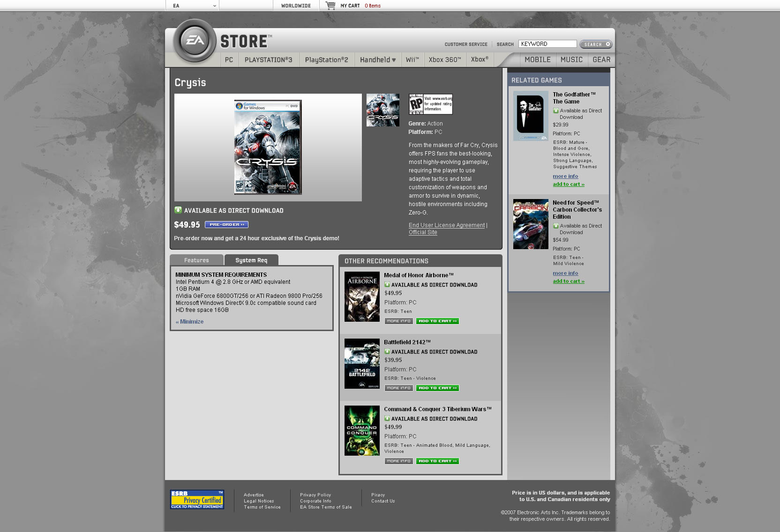Viewport: 780px width, 532px height.
Task: Open the Battlefield 2142 cover thumbnail
Action: pyautogui.click(x=362, y=364)
